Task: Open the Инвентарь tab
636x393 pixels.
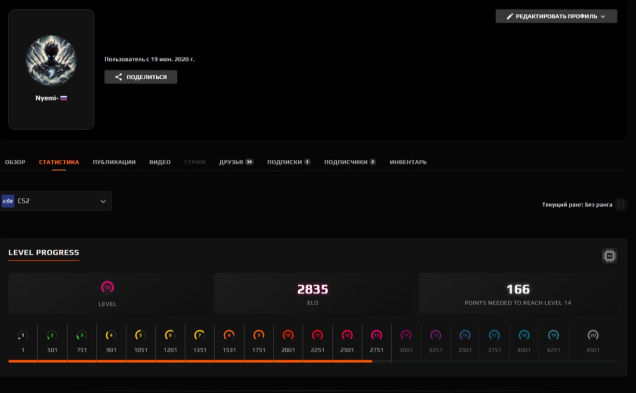Action: (408, 162)
